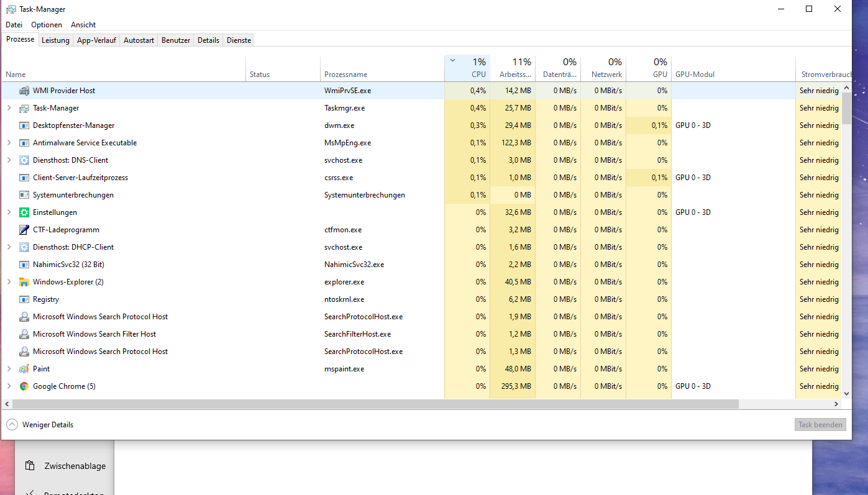Expand the Task-Manager process group

9,108
